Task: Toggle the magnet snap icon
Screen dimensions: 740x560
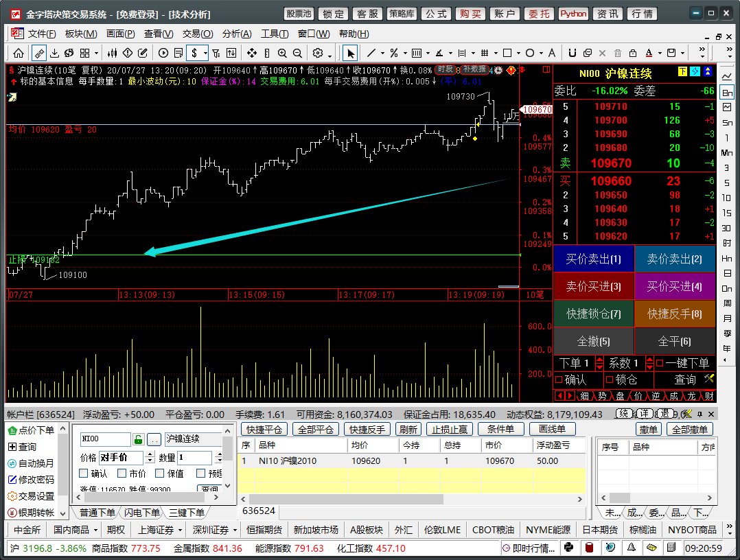Action: pos(572,53)
